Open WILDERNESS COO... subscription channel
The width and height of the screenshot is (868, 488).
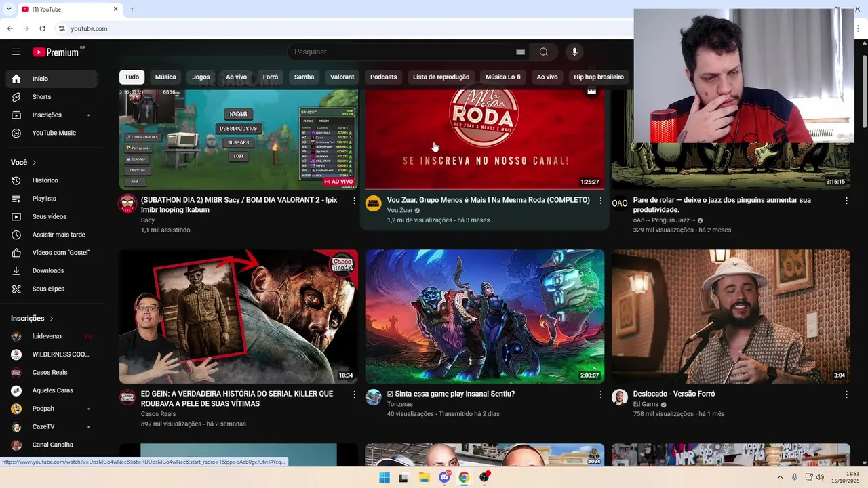(52, 354)
